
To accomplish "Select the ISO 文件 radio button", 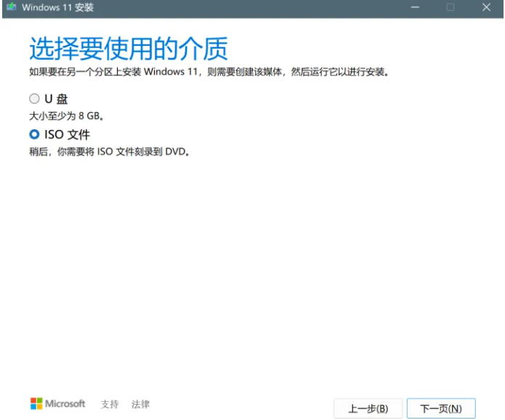I will tap(34, 134).
